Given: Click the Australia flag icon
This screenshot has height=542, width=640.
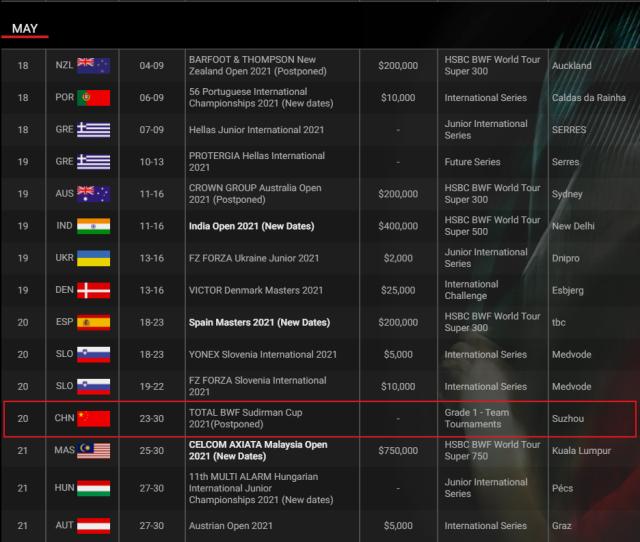Looking at the screenshot, I should (x=93, y=194).
